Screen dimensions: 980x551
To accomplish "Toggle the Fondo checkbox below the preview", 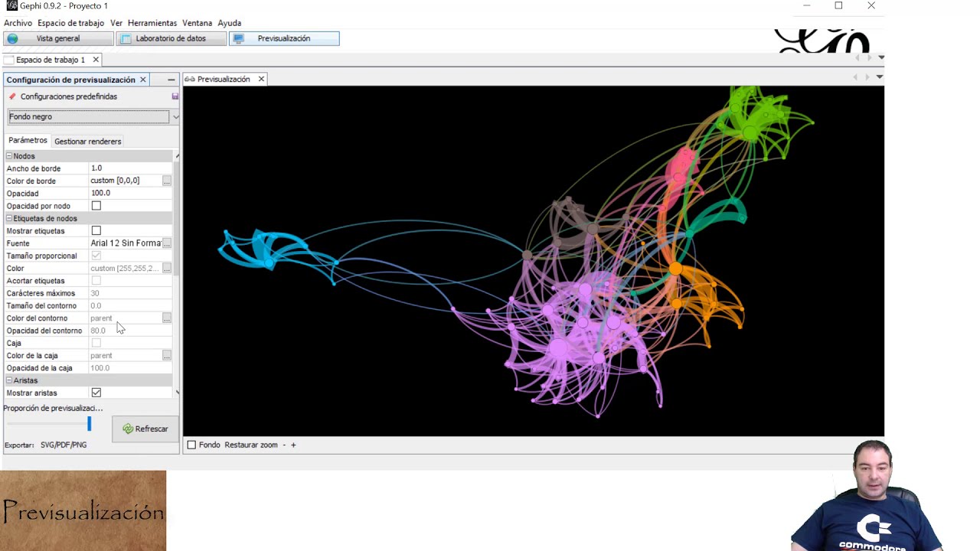I will coord(191,445).
